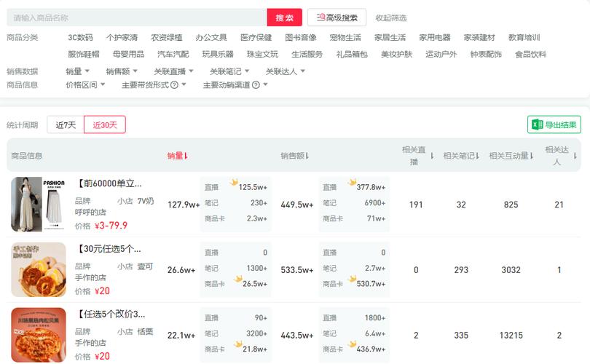Screen dimensions: 590x364
Task: Export results with the Excel 导出结果 button
Action: [554, 124]
